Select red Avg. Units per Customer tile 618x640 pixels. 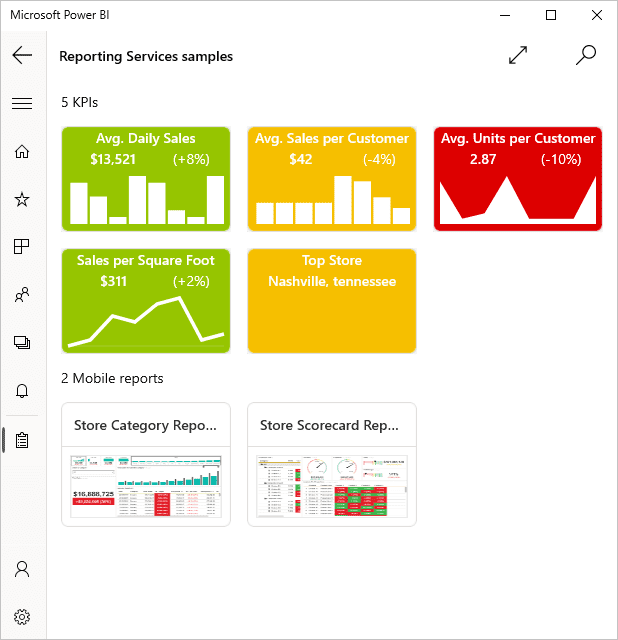point(518,179)
